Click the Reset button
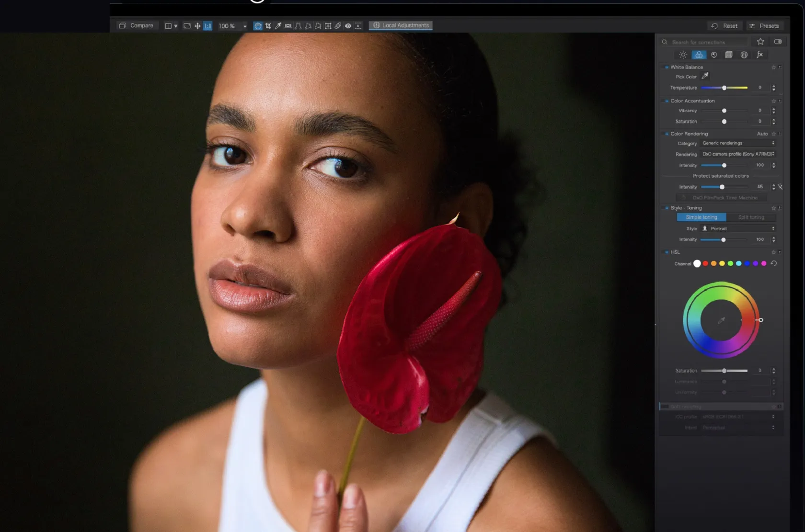805x532 pixels. point(725,26)
